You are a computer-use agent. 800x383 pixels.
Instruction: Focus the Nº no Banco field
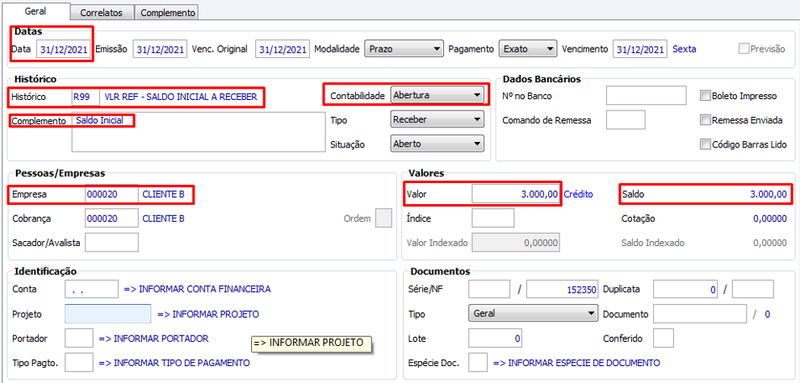pyautogui.click(x=646, y=95)
